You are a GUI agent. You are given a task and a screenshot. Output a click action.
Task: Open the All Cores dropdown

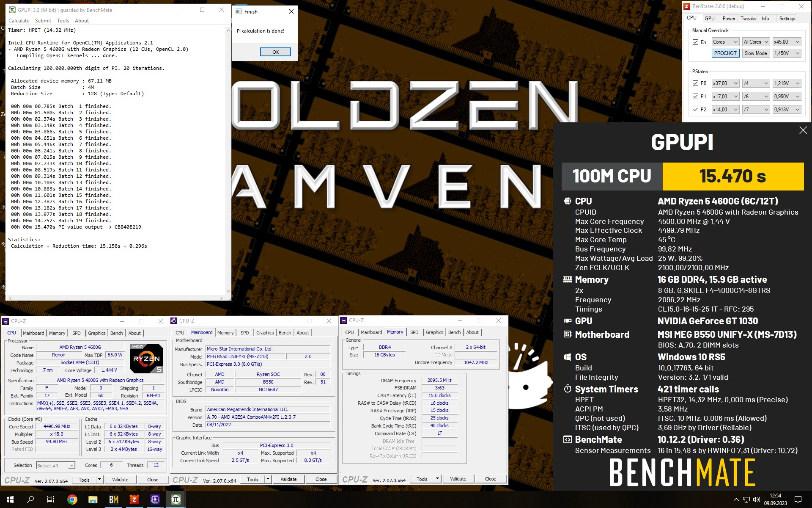(x=756, y=42)
